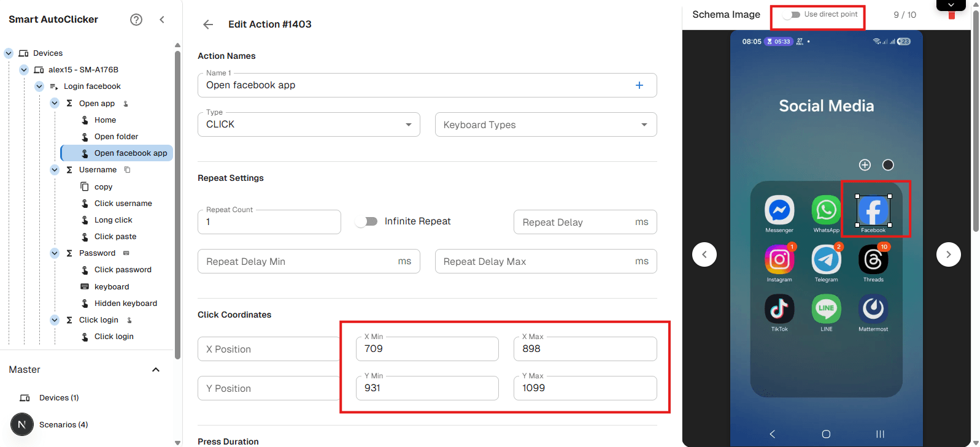Collapse sidebar with left chevron icon

coord(162,20)
